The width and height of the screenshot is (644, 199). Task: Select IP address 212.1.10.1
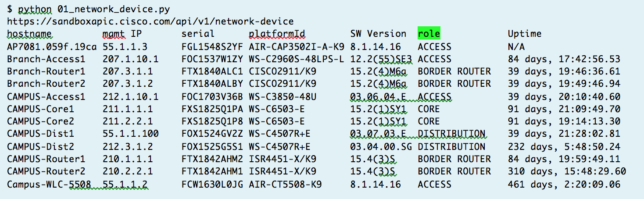tap(131, 96)
